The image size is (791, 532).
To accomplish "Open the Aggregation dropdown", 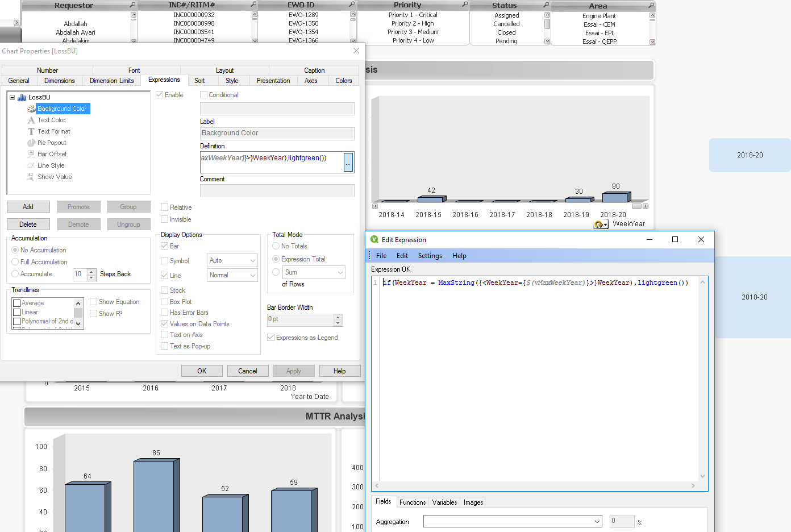I will pyautogui.click(x=512, y=522).
